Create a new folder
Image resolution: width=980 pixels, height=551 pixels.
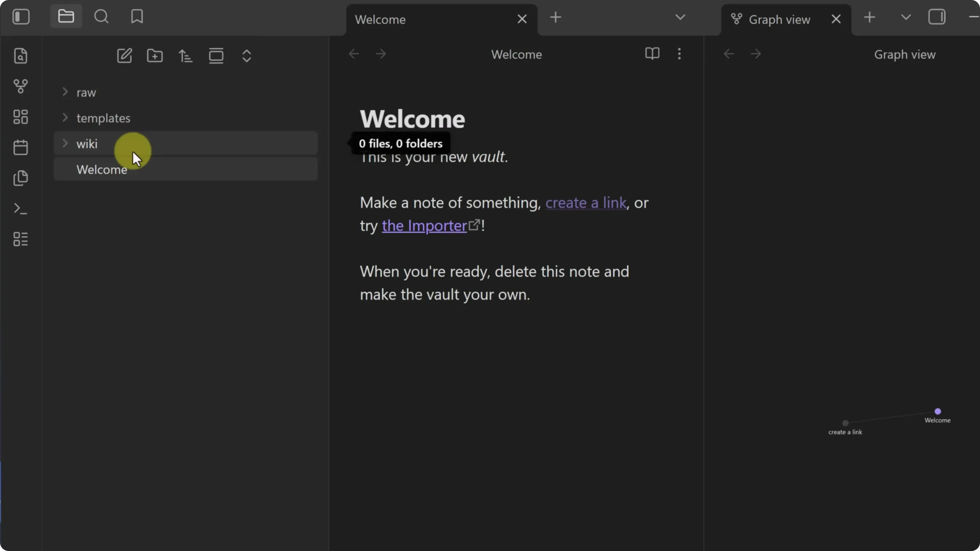click(x=155, y=56)
